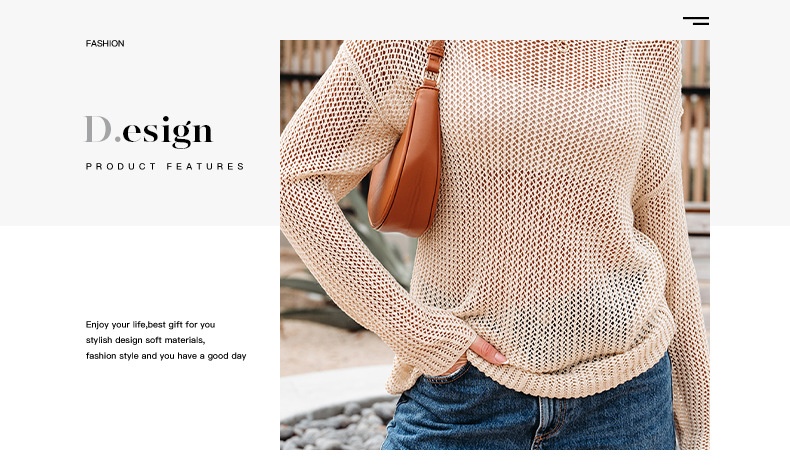The image size is (790, 469).
Task: Click the FASHION label
Action: coord(105,43)
